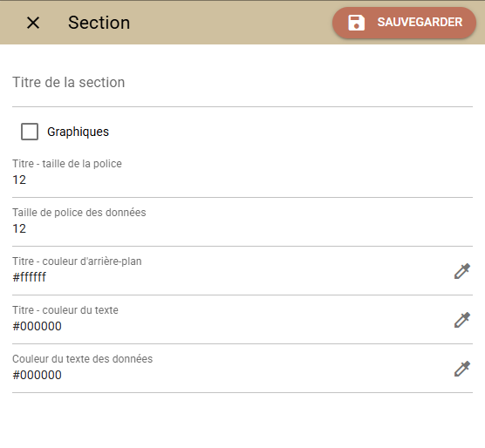Open eyedropper for title background color
485x448 pixels.
coord(462,271)
